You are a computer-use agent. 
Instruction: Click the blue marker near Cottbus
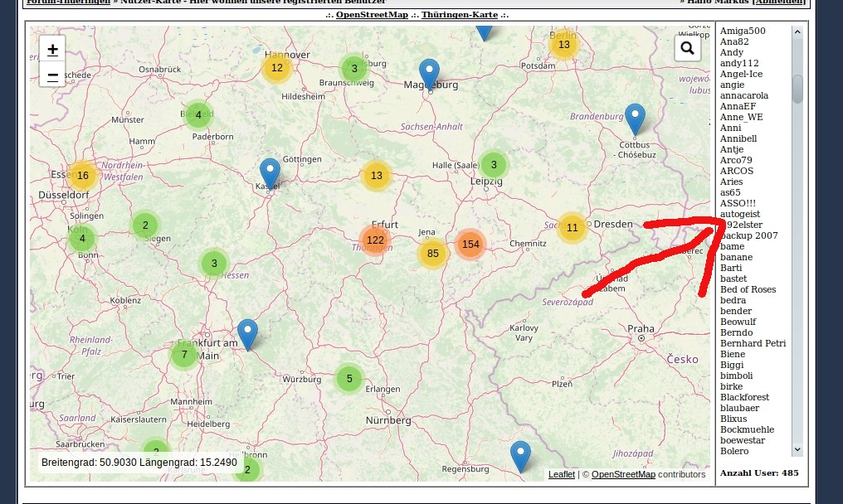tap(635, 119)
